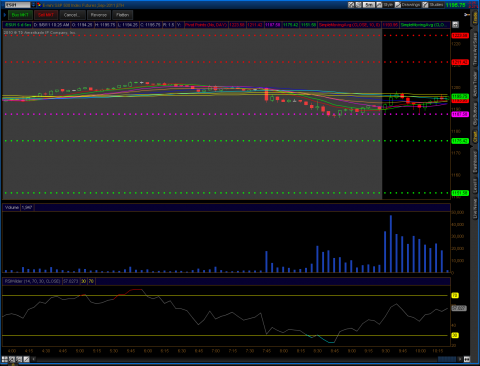The height and width of the screenshot is (366, 480).
Task: Open the Level II side tab
Action: pyautogui.click(x=475, y=185)
